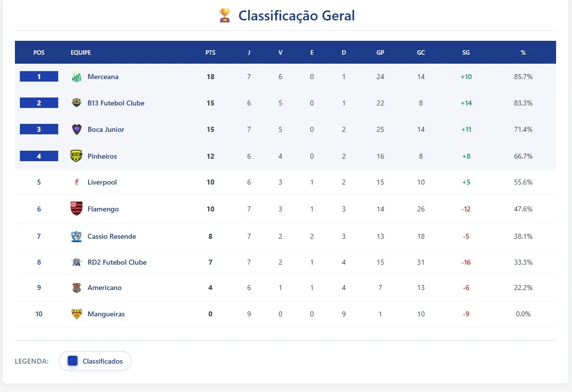
Task: Select the Flamengo red-black crest
Action: click(76, 209)
